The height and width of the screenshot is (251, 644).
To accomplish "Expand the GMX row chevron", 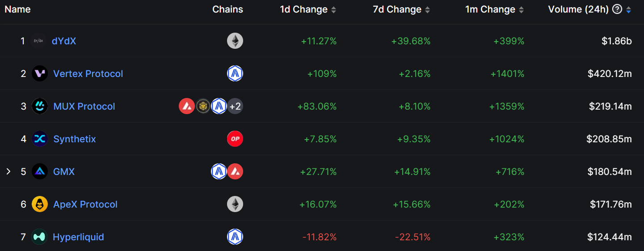I will [8, 172].
